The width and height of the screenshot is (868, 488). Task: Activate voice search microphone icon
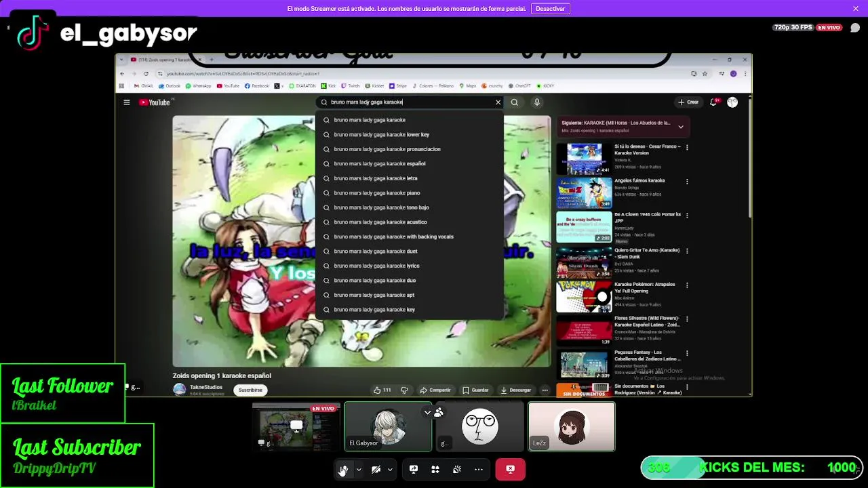point(536,102)
